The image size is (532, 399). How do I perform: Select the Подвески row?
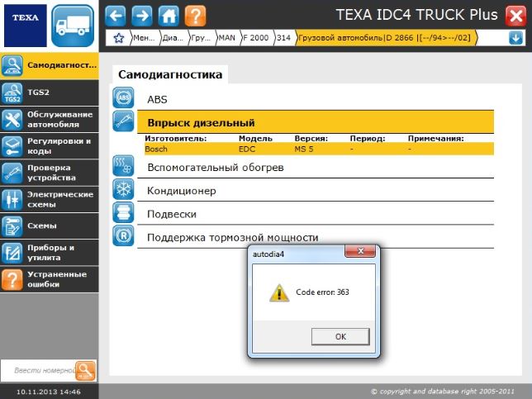pyautogui.click(x=316, y=214)
